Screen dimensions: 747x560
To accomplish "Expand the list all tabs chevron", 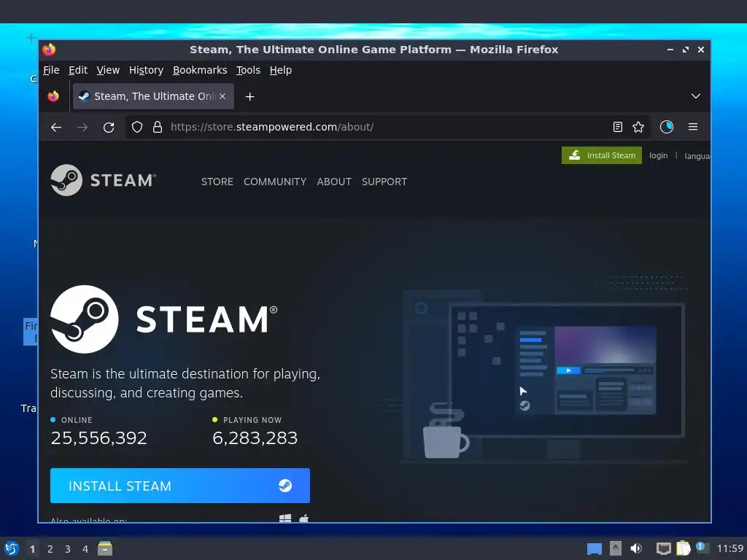I will (x=695, y=96).
